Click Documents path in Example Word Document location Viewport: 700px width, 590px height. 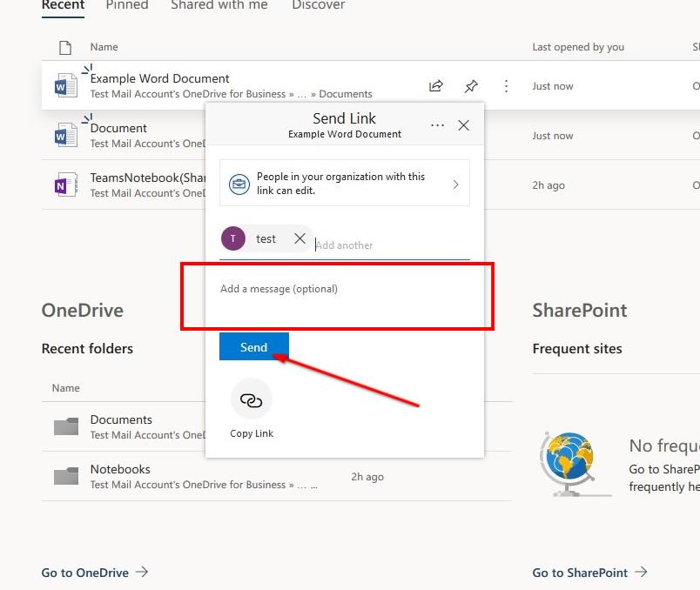coord(346,94)
